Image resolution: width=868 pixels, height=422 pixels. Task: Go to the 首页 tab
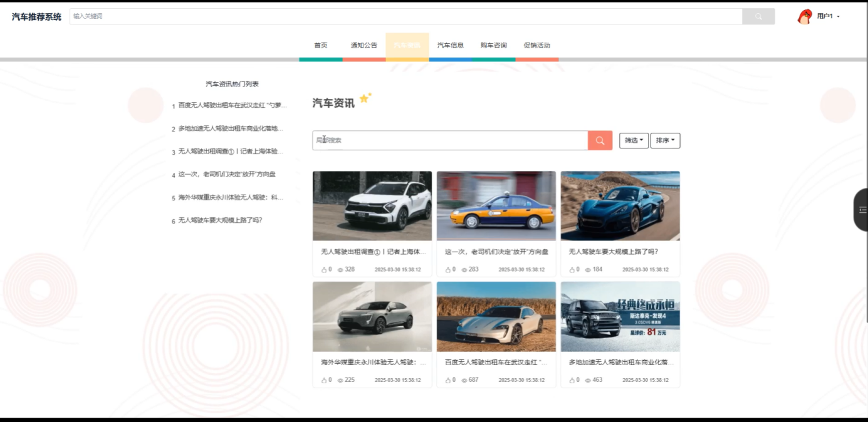[321, 45]
